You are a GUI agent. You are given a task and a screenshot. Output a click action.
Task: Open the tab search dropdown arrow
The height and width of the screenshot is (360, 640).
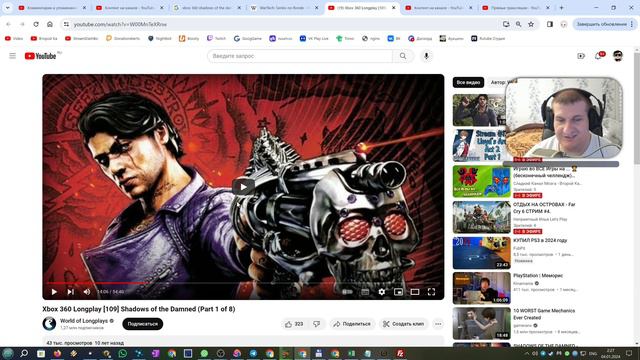tap(7, 8)
